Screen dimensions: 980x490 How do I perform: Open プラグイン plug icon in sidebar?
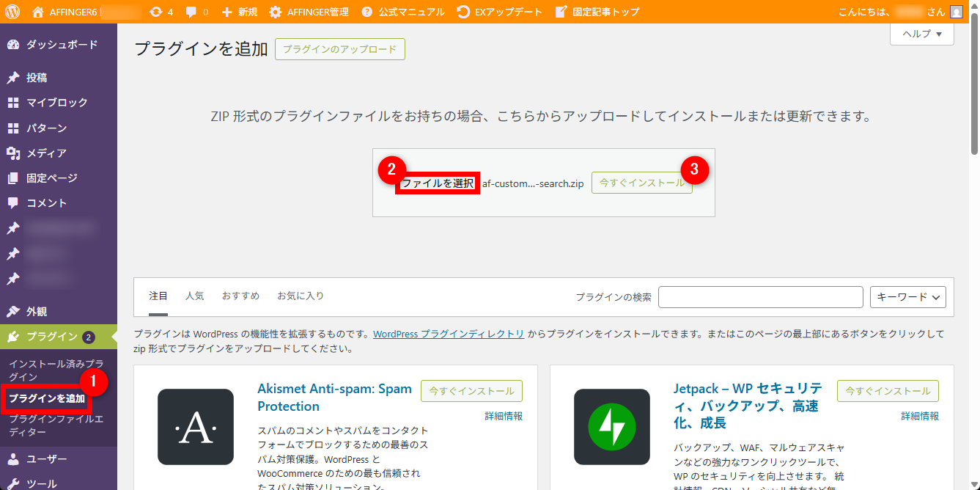(13, 337)
